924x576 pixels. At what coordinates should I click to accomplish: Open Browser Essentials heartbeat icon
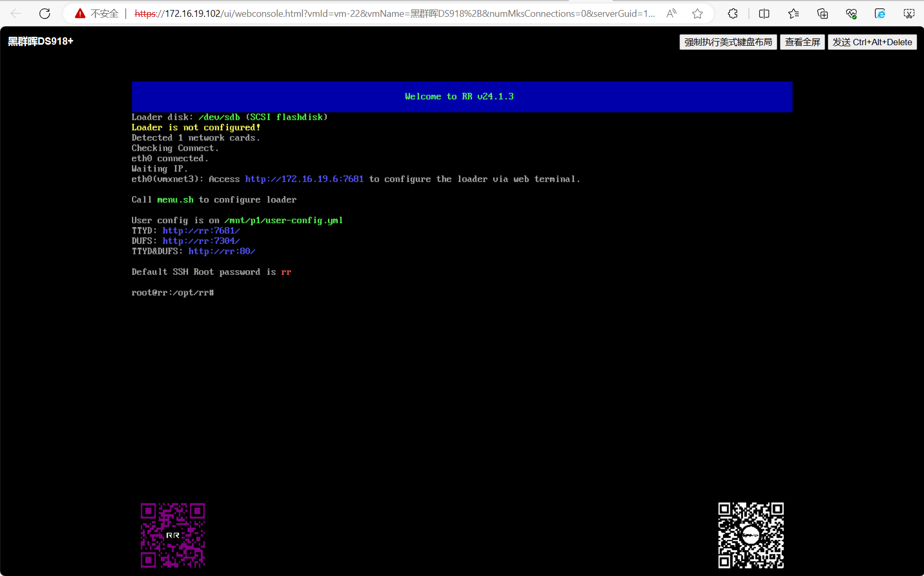click(851, 14)
